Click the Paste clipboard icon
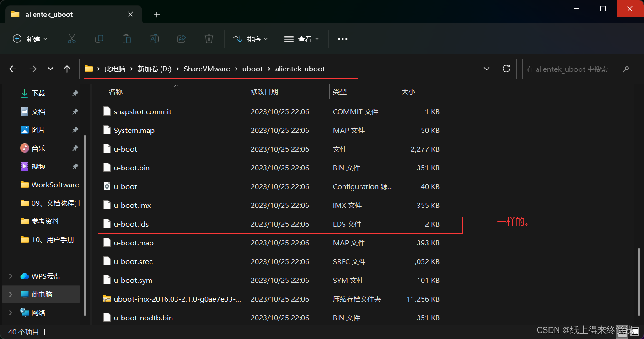The image size is (644, 339). [127, 39]
